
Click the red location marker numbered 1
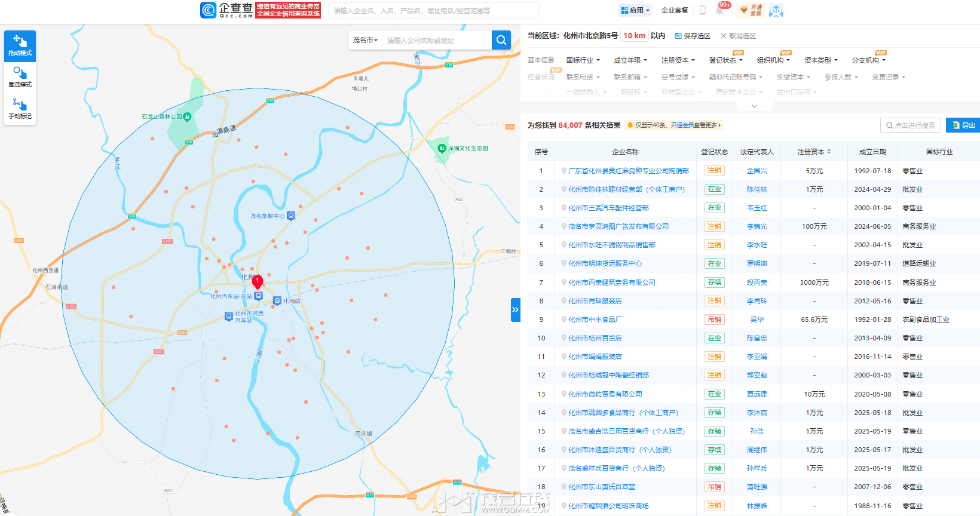click(258, 281)
